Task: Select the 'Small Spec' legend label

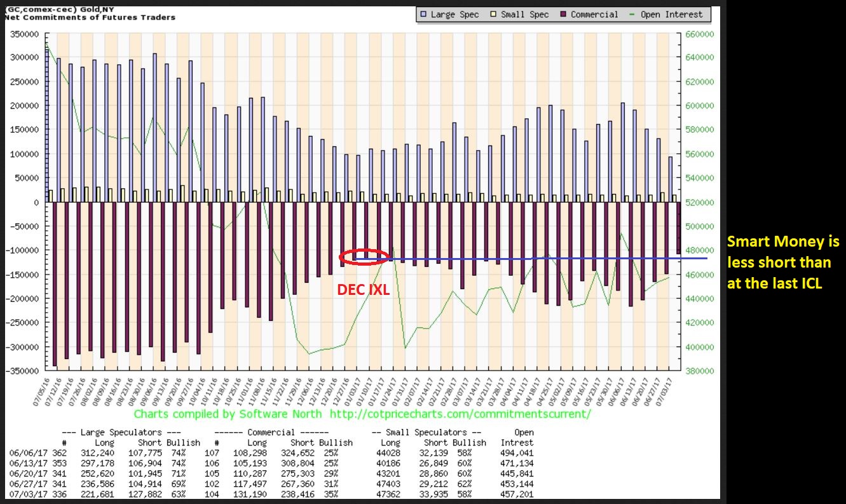Action: tap(525, 14)
